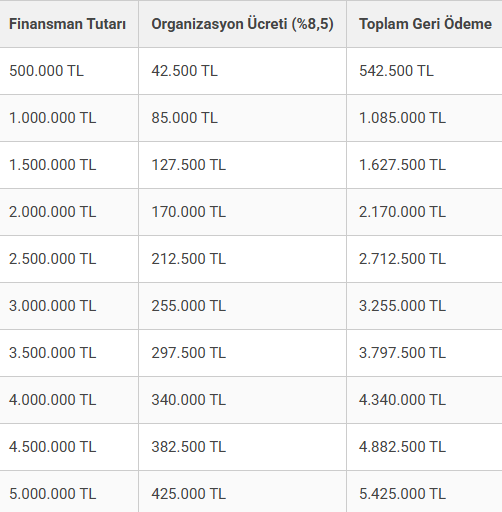This screenshot has width=502, height=512.
Task: Select the 1.000.000 TL financing amount cell
Action: (x=69, y=118)
